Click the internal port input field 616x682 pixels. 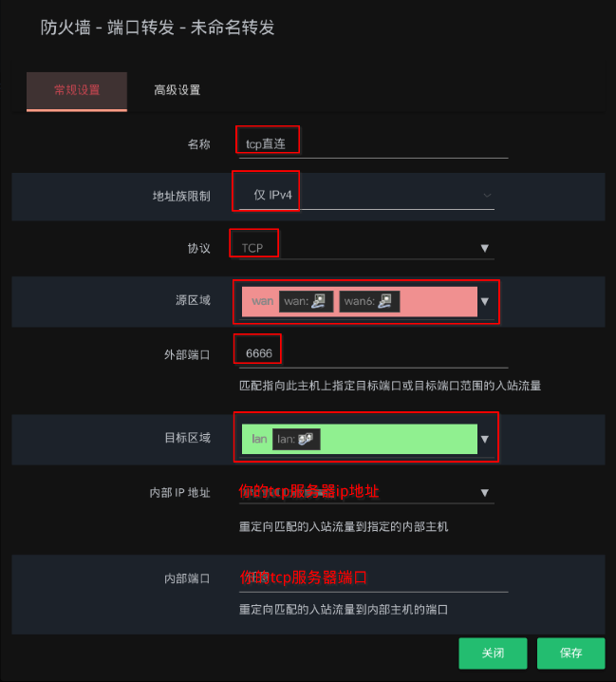click(x=373, y=578)
